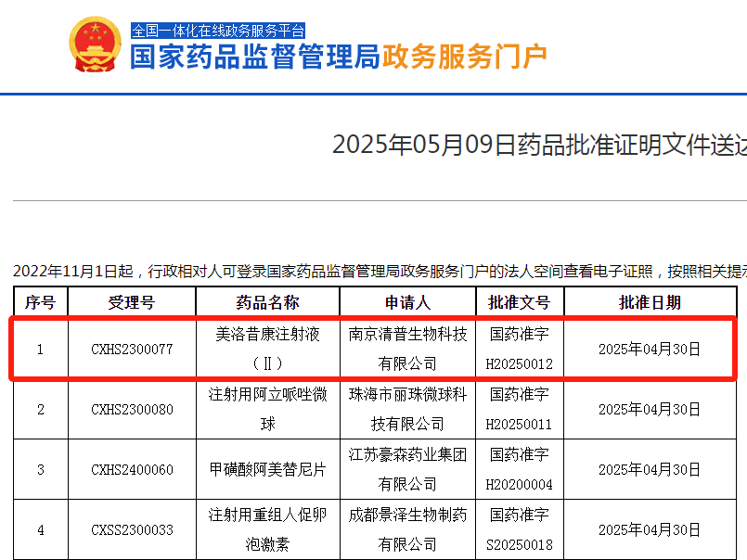The height and width of the screenshot is (560, 747).
Task: Select drug name 美洛昔康注射液（Ⅱ）
Action: [x=268, y=349]
